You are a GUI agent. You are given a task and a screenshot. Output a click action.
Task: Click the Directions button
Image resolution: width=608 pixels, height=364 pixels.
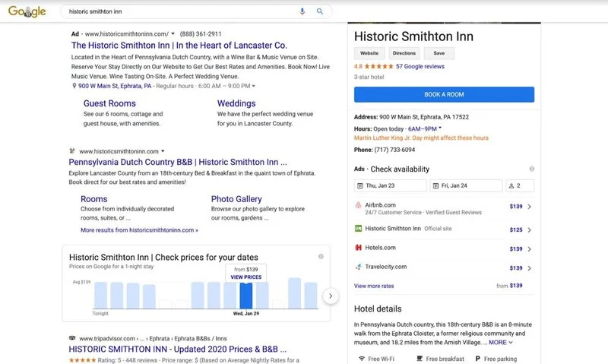(404, 53)
